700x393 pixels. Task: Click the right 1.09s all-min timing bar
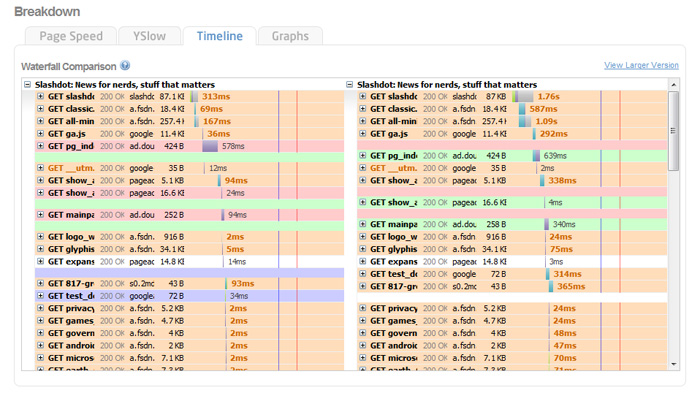pos(525,121)
